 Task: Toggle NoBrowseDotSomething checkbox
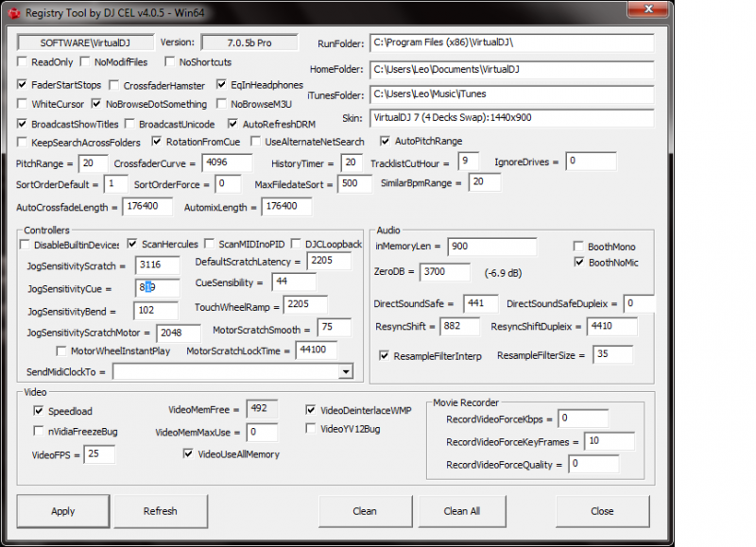point(96,104)
